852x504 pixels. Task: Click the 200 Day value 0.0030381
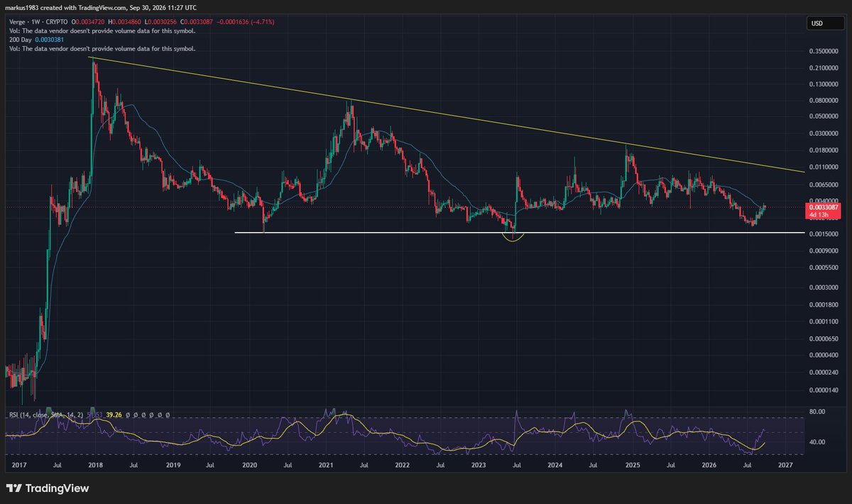(49, 40)
